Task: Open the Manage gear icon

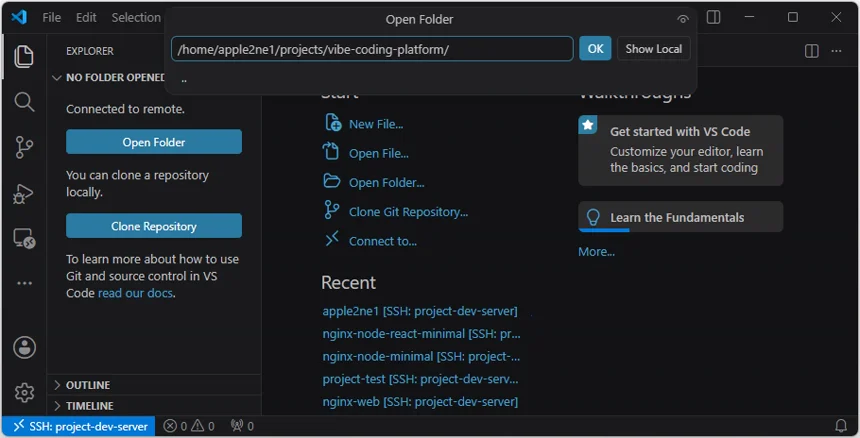Action: click(24, 393)
